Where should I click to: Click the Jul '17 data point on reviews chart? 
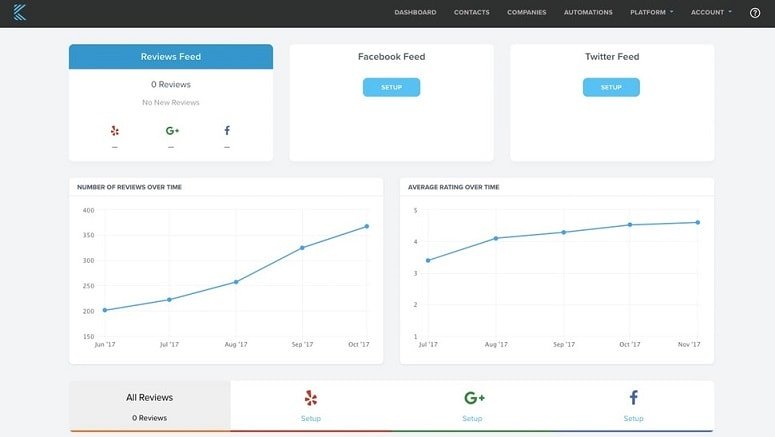pyautogui.click(x=170, y=300)
